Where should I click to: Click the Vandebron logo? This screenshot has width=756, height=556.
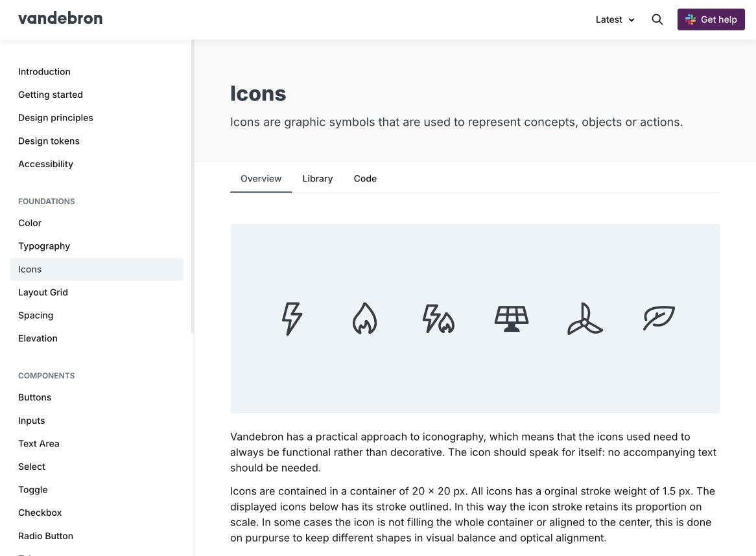(60, 19)
